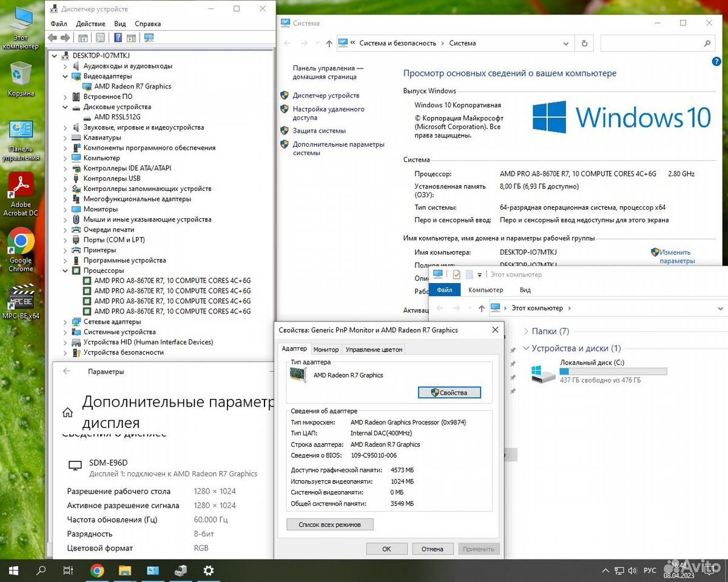The height and width of the screenshot is (582, 728).
Task: Open the Дополнительные параметры системы link
Action: pyautogui.click(x=339, y=149)
